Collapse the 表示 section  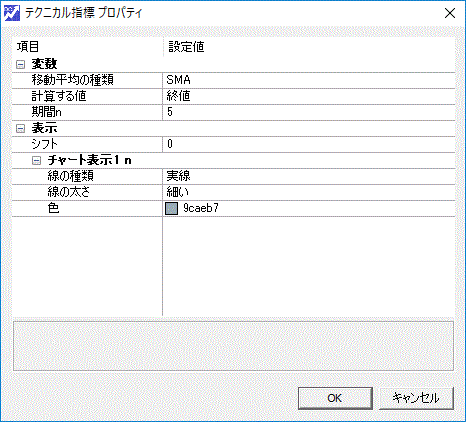click(21, 128)
